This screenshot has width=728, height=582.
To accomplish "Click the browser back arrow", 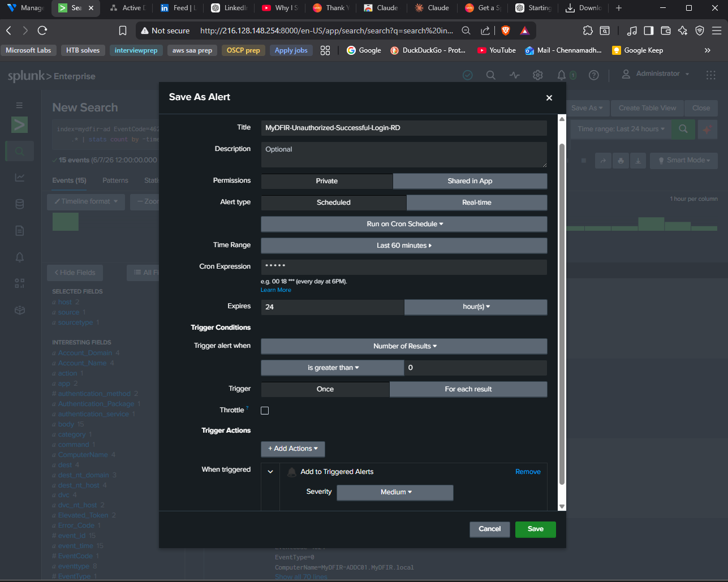I will (x=8, y=31).
